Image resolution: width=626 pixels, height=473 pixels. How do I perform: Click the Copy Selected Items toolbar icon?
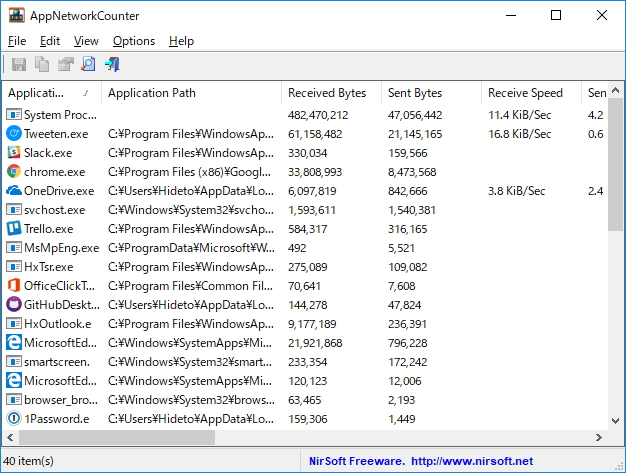tap(42, 64)
